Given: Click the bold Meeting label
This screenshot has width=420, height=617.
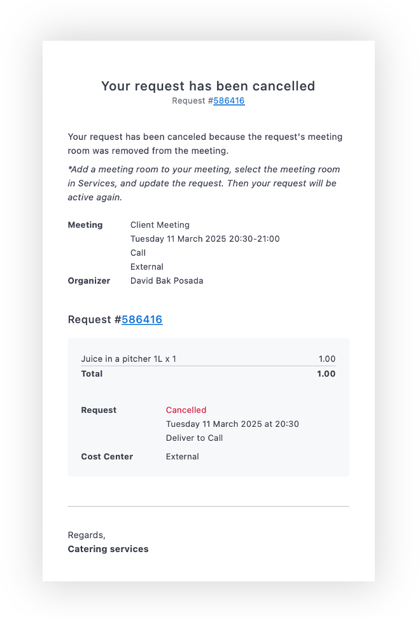Looking at the screenshot, I should click(x=85, y=225).
